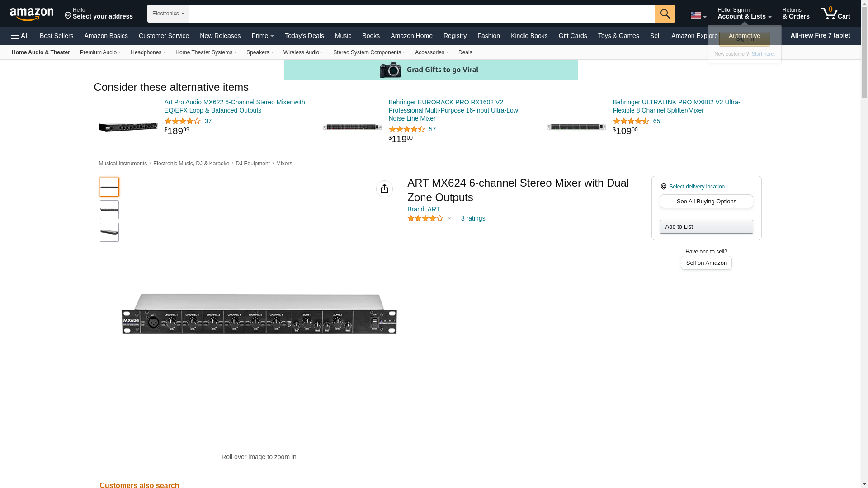Expand the Electronics search category dropdown
Image resolution: width=868 pixels, height=488 pixels.
(168, 14)
